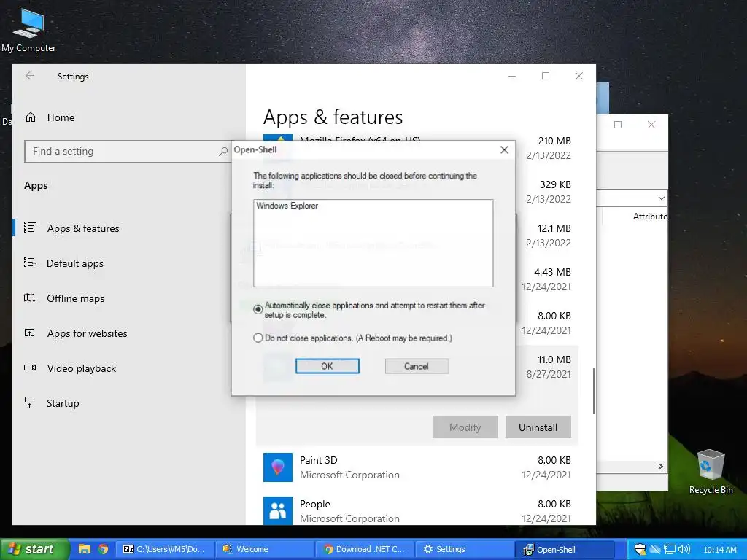This screenshot has height=560, width=747.
Task: Click the network tray icon
Action: pos(670,550)
